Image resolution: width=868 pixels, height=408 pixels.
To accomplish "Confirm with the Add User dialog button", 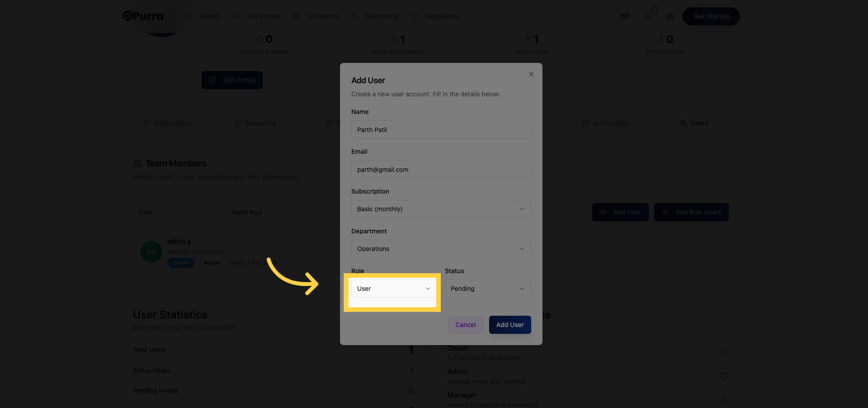I will point(510,325).
